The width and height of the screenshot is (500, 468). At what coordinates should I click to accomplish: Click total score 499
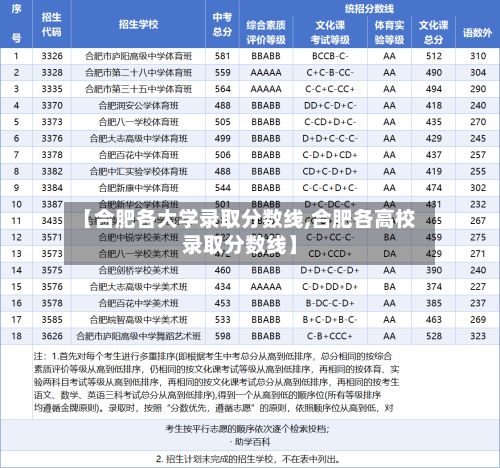point(223,138)
